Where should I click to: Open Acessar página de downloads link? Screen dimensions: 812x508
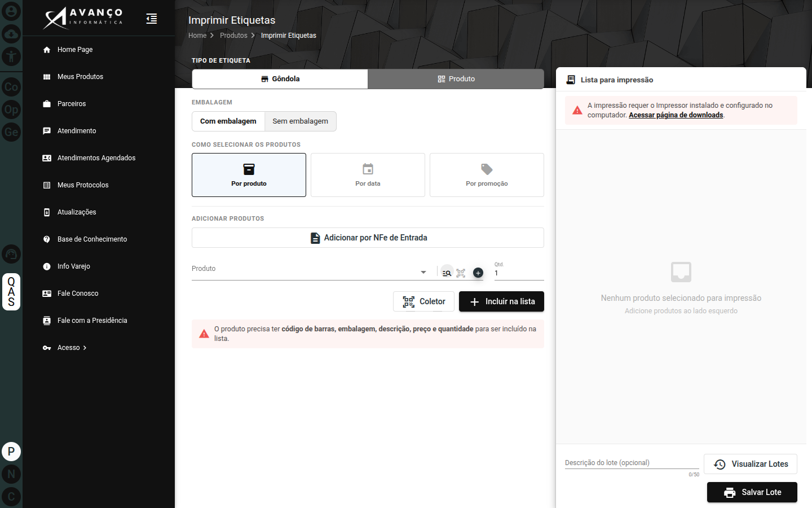tap(676, 115)
